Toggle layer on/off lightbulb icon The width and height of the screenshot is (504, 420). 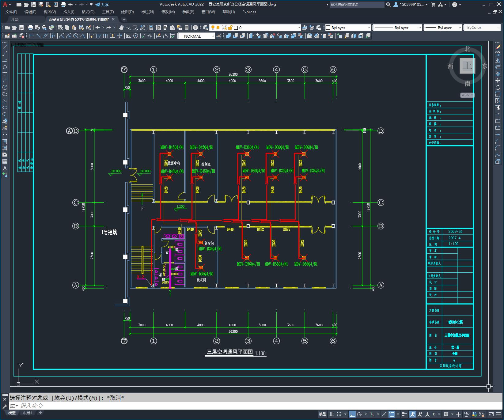pyautogui.click(x=213, y=28)
